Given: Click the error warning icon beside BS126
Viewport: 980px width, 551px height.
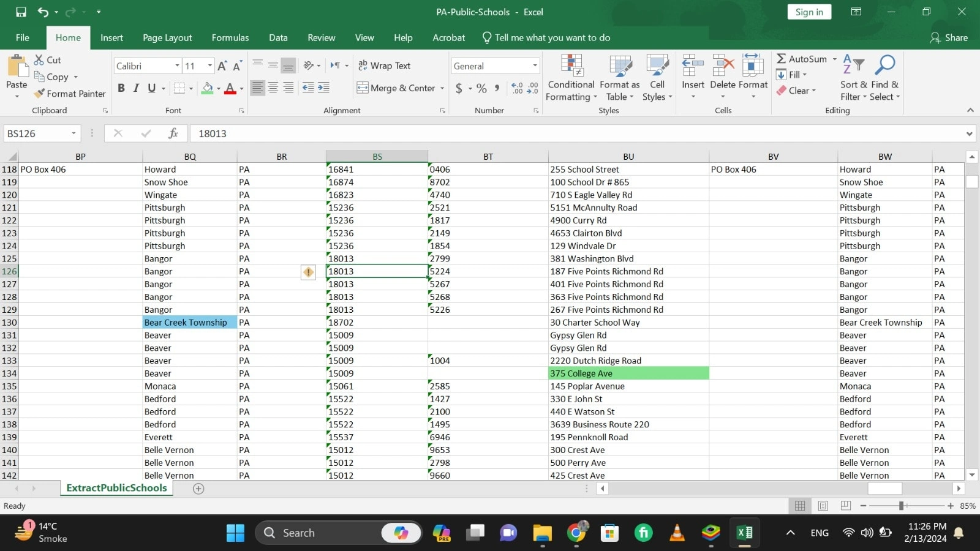Looking at the screenshot, I should (x=308, y=272).
